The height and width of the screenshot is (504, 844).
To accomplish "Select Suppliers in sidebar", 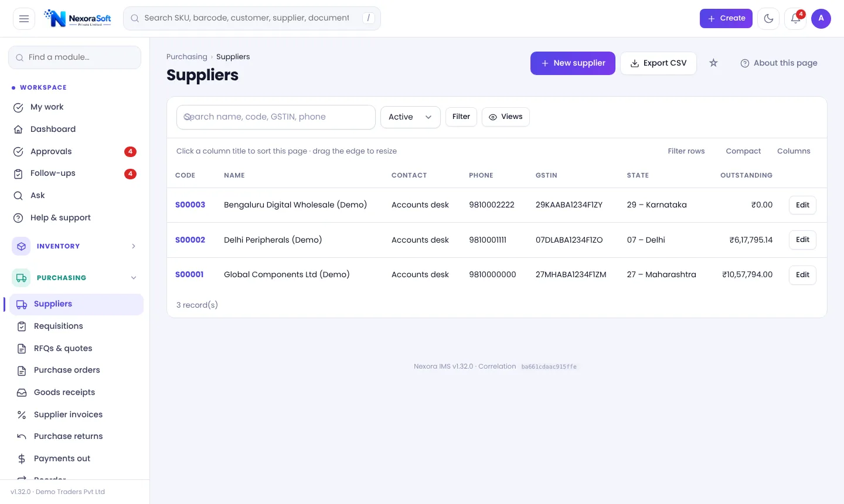I will pos(76,304).
